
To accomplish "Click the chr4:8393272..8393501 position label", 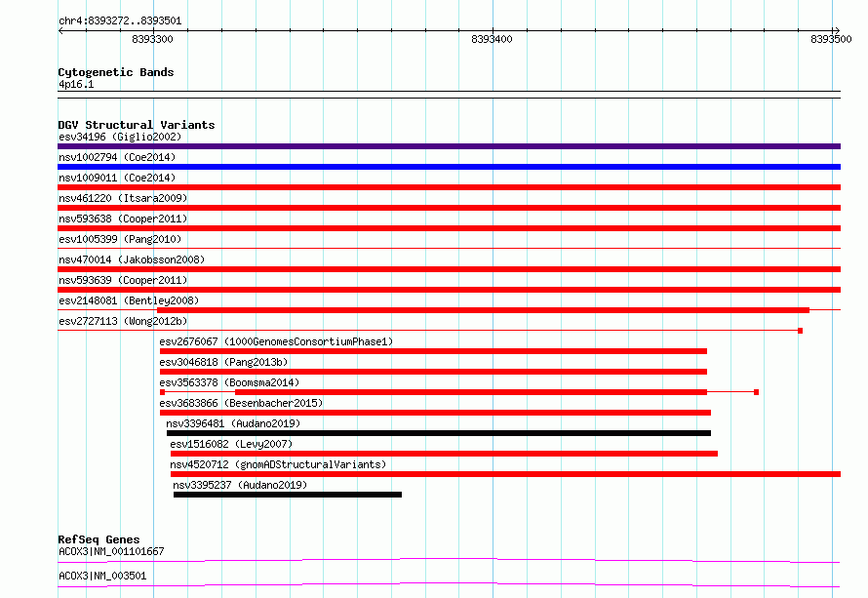I will pos(120,20).
